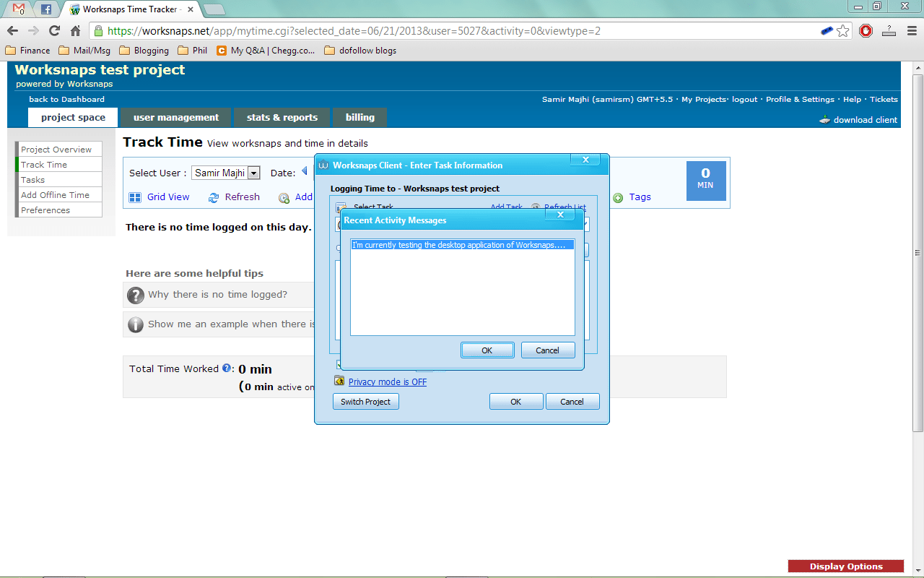This screenshot has height=578, width=924.
Task: Switch to the user management tab
Action: pos(175,118)
